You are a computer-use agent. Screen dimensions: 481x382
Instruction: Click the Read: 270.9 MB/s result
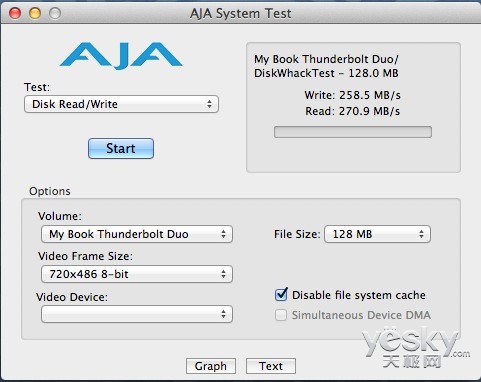(x=352, y=111)
